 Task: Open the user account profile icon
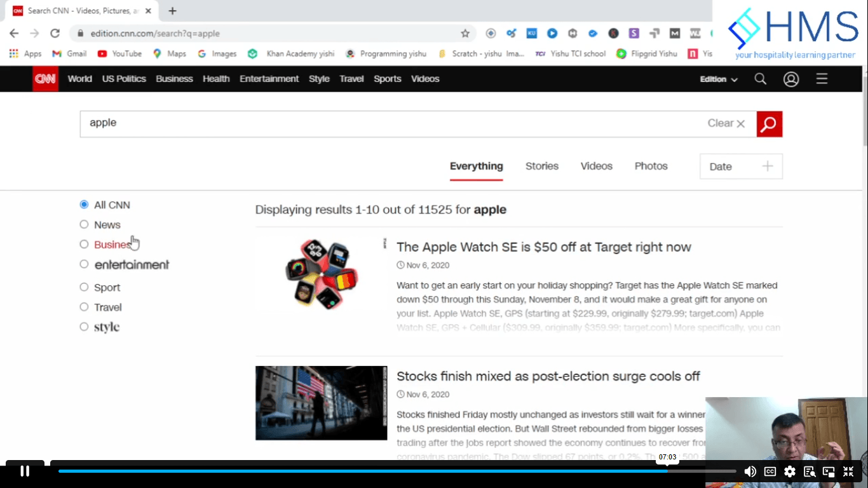791,79
